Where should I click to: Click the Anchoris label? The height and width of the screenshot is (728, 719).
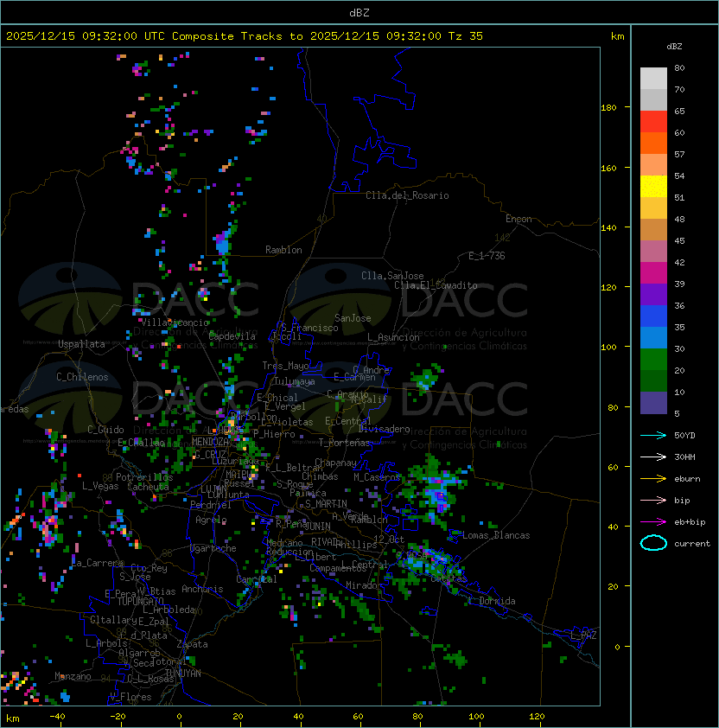202,589
